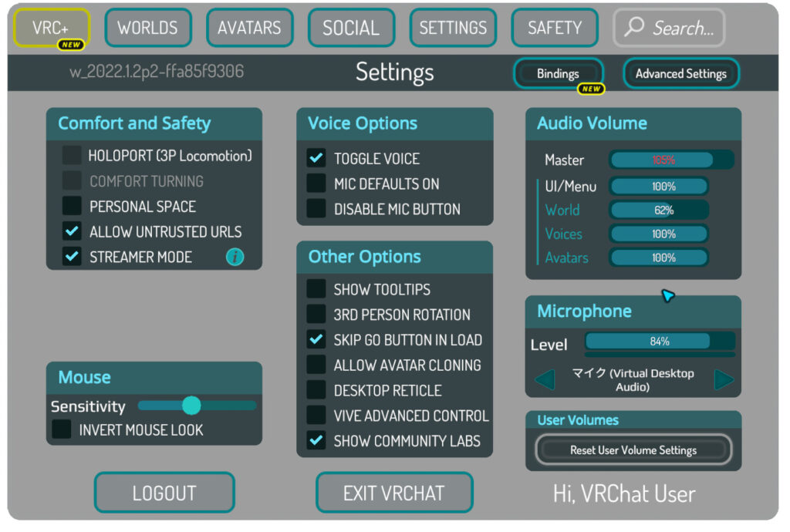Adjust the Master volume slider
Screen dimensions: 790x532
[x=671, y=160]
